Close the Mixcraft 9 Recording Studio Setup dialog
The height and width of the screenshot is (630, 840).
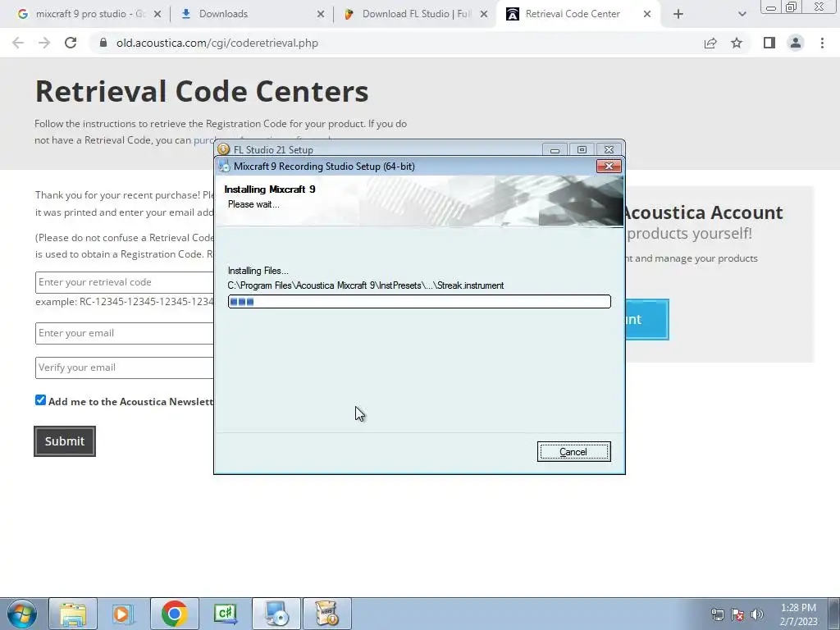[609, 166]
